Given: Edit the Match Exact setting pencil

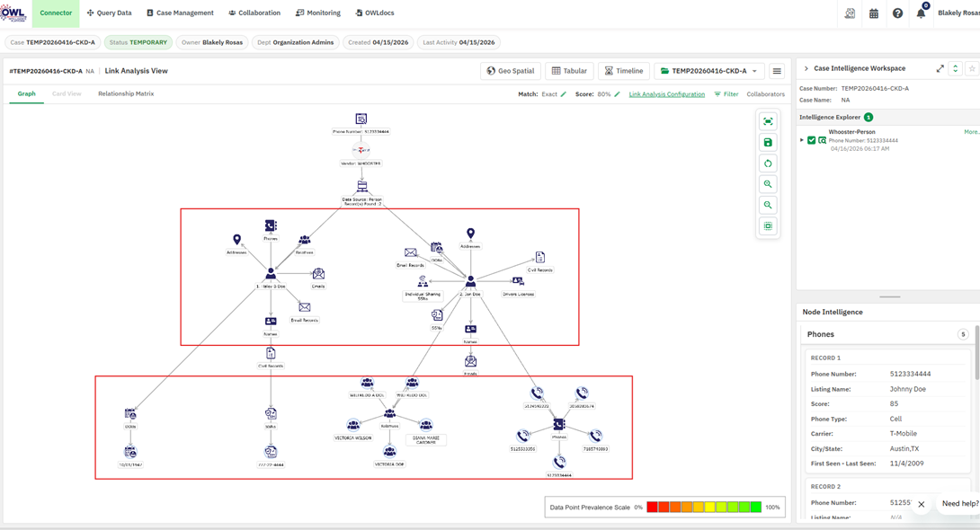Looking at the screenshot, I should click(x=563, y=94).
